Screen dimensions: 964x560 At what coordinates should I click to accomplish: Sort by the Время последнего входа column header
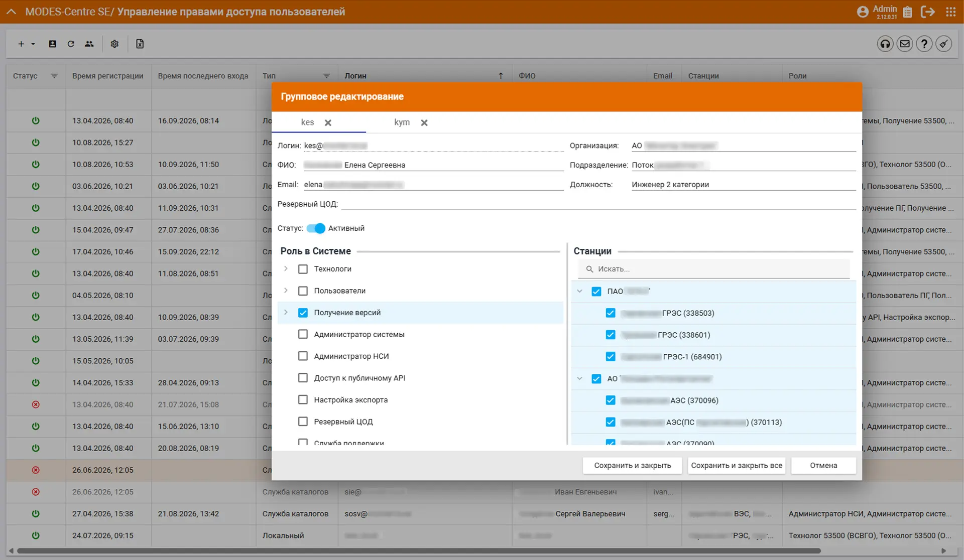203,76
